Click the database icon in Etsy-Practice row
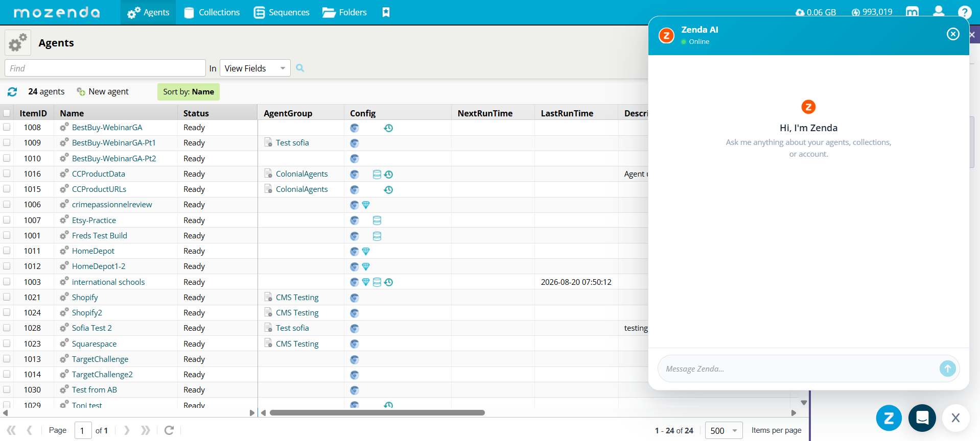The height and width of the screenshot is (441, 980). point(377,220)
